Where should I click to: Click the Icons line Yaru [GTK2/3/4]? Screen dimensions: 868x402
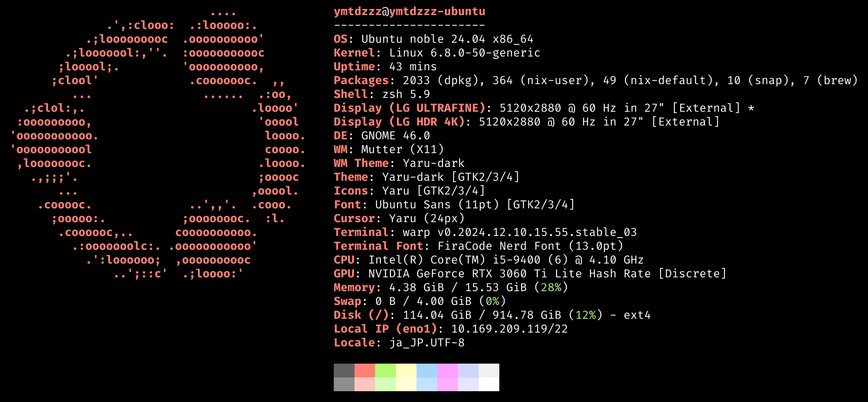[x=409, y=191]
